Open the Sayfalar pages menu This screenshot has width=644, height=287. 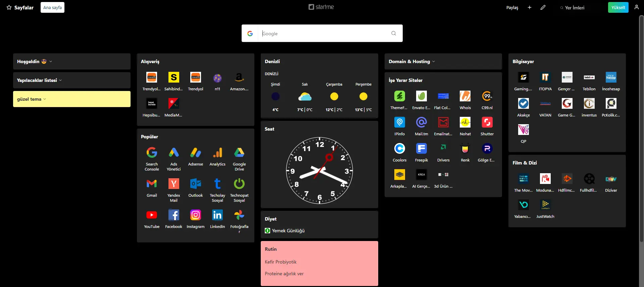pos(20,7)
